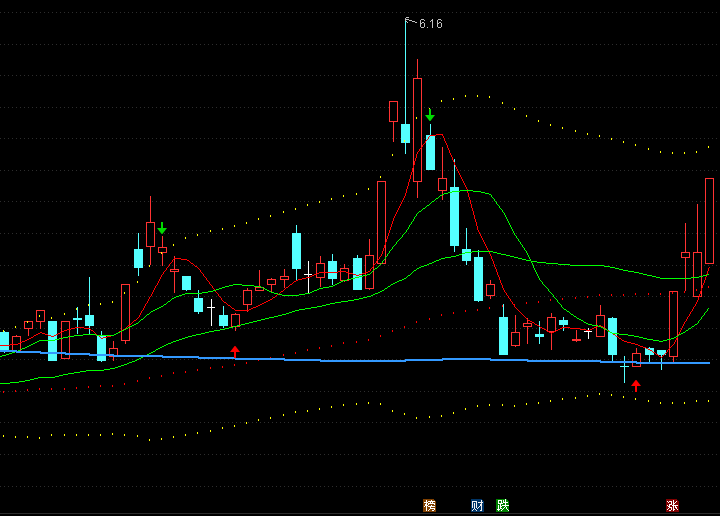Click the tall candlestick topped by the 6.16 label

click(405, 86)
